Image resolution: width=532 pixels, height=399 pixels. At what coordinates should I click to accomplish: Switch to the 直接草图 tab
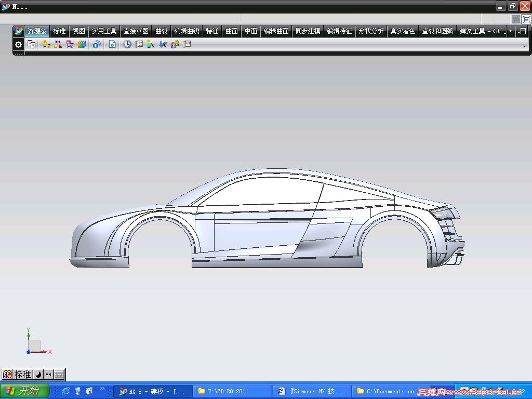click(136, 31)
